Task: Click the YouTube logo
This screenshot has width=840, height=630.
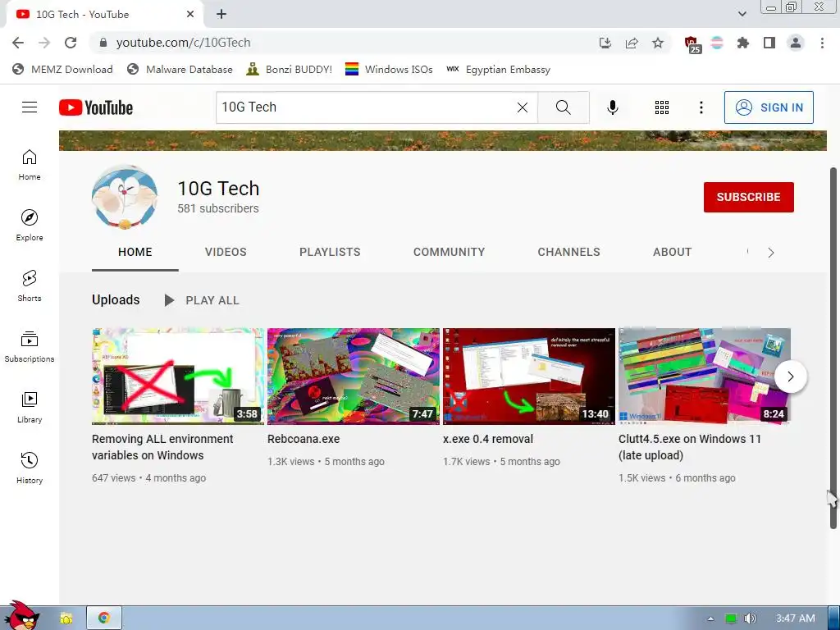Action: click(96, 107)
